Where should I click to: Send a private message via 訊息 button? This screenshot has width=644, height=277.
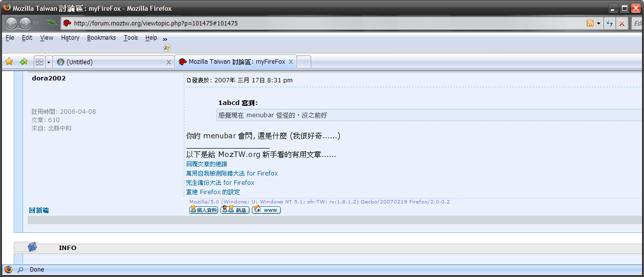pyautogui.click(x=235, y=210)
